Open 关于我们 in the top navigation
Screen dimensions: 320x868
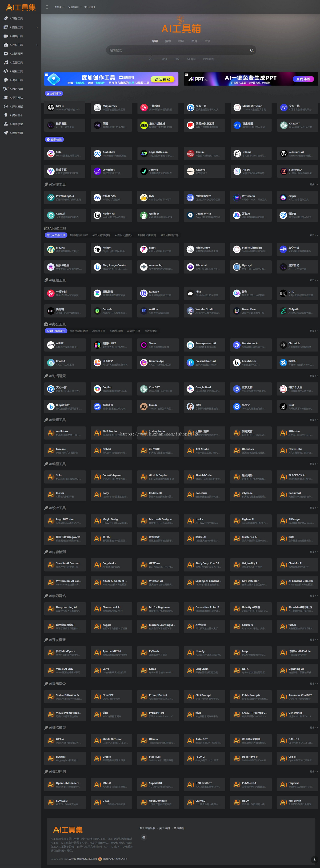(89, 7)
